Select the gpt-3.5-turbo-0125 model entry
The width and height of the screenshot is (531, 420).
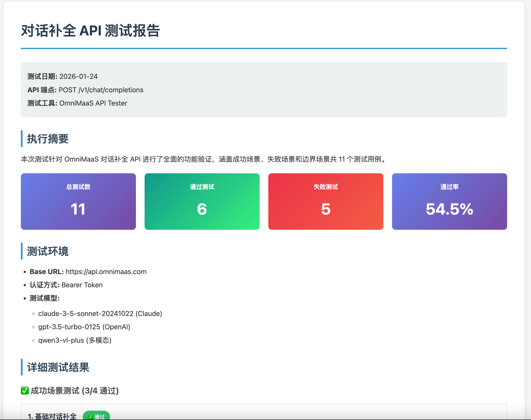(84, 327)
